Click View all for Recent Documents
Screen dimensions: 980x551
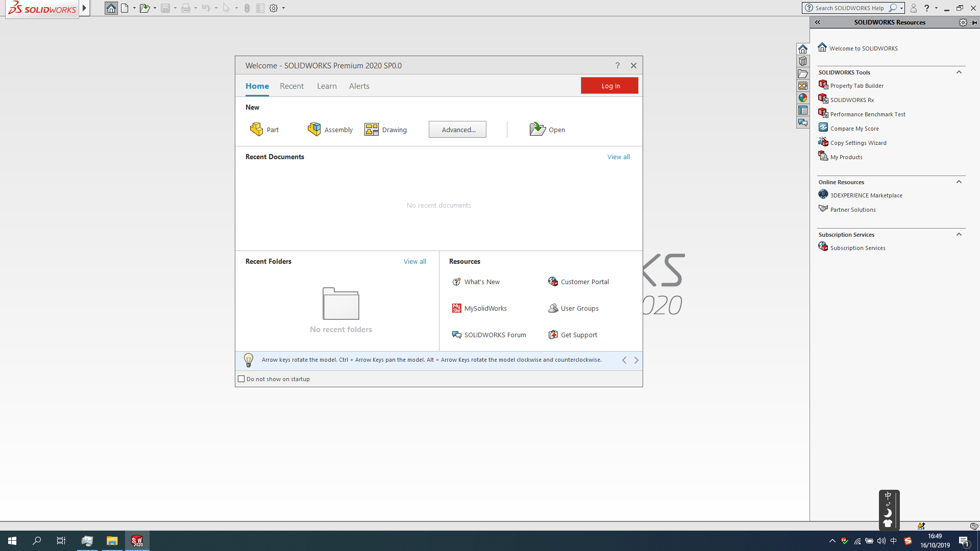(x=618, y=157)
